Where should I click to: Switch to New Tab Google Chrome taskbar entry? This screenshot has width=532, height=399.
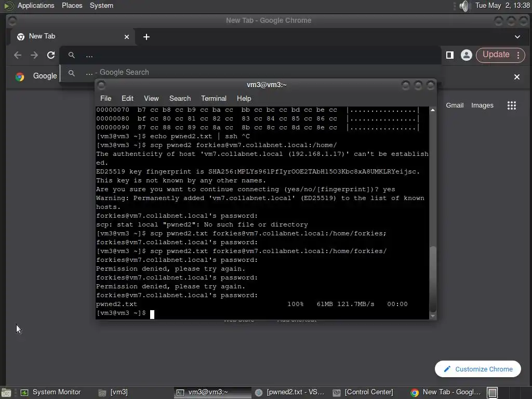point(445,392)
